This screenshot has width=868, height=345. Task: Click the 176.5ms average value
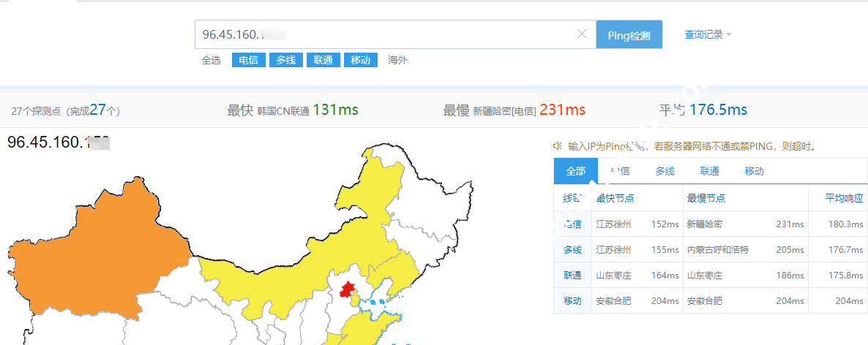(718, 110)
